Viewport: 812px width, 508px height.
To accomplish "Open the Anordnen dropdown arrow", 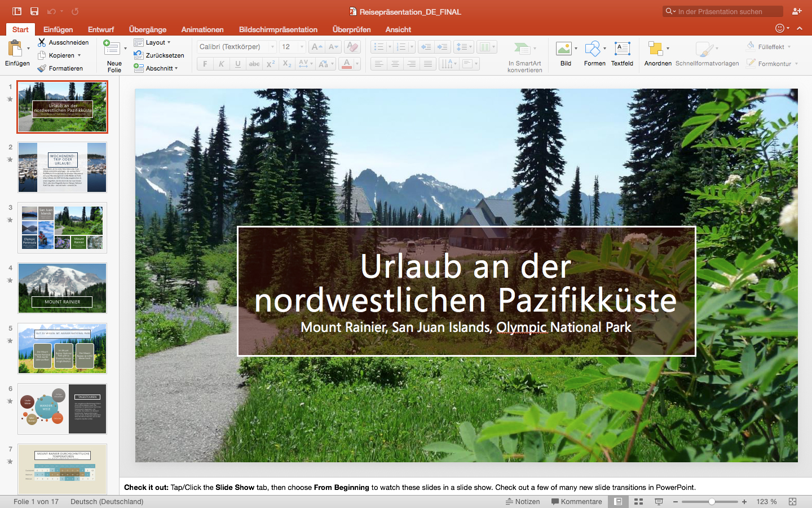I will pos(668,49).
